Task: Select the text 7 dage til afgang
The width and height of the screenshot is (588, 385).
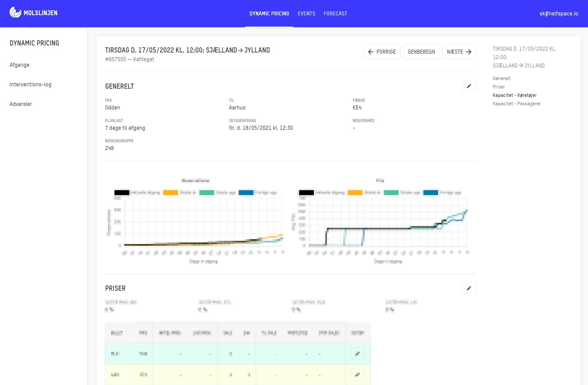Action: click(125, 128)
